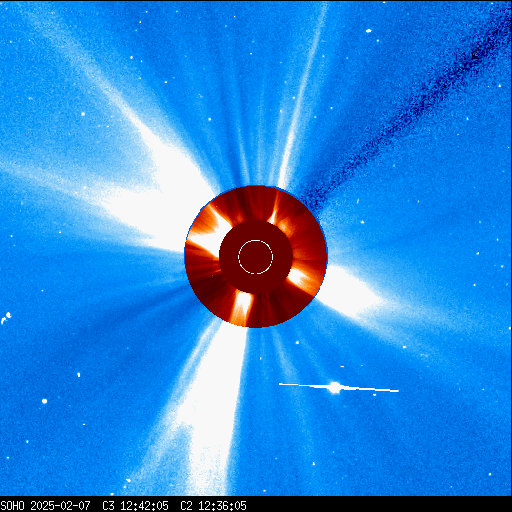
Task: Select the date 2025-02-07 text
Action: pos(60,505)
